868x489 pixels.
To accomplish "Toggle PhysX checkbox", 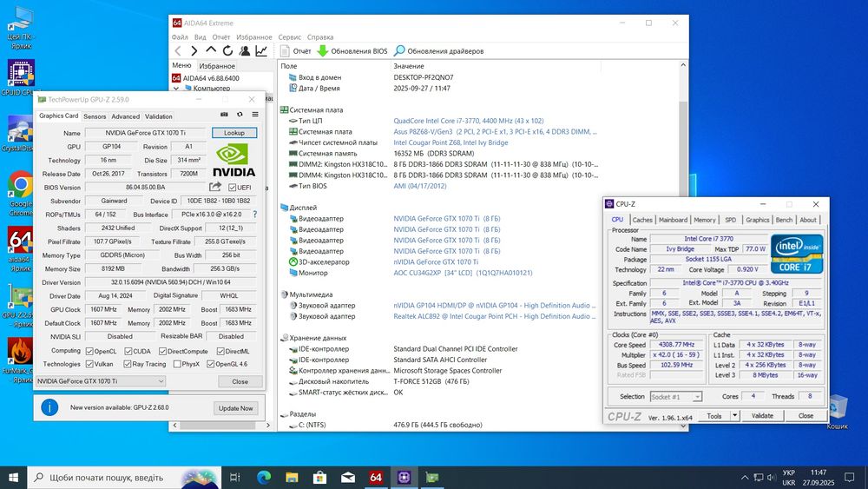I will tap(177, 364).
